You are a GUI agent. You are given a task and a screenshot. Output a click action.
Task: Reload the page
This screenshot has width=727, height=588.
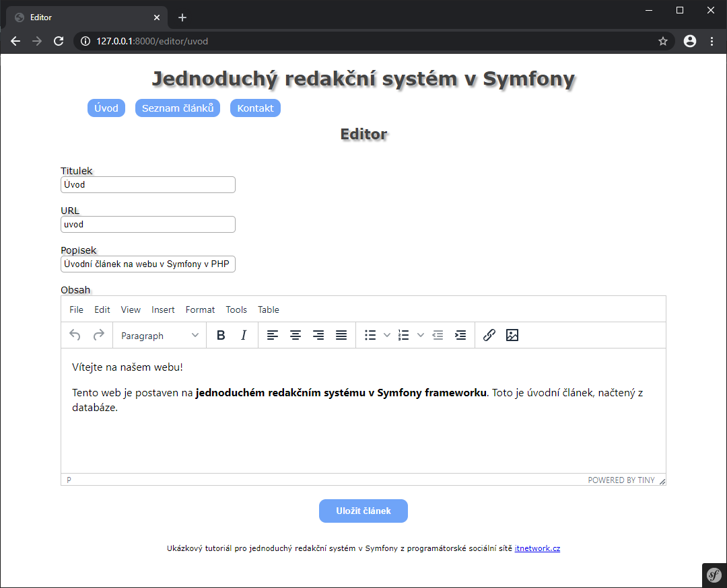pos(59,41)
